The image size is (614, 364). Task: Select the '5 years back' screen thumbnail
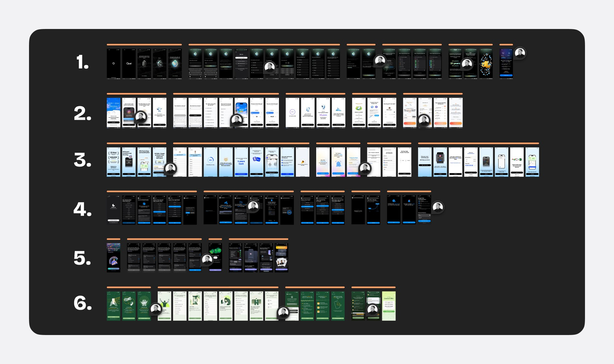[241, 162]
